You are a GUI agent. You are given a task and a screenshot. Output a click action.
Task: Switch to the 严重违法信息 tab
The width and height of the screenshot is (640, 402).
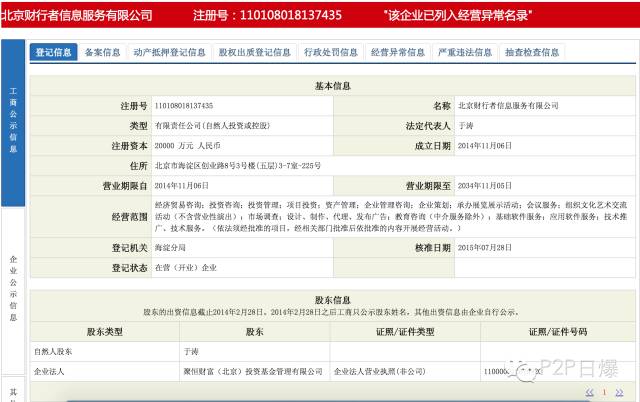[x=465, y=52]
